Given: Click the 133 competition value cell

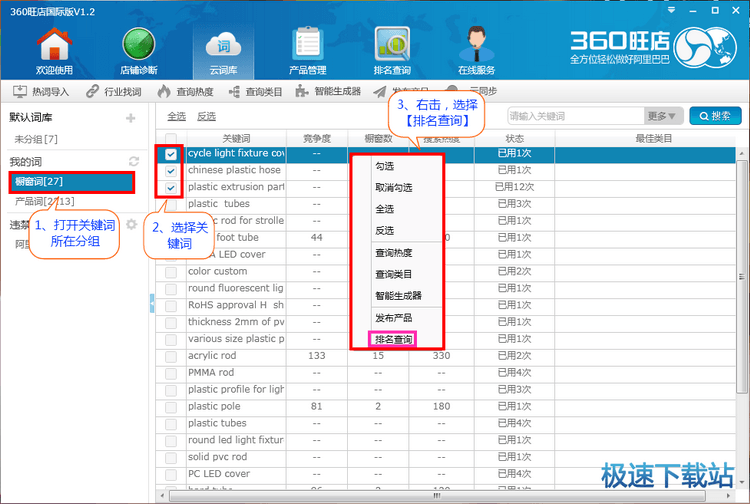Looking at the screenshot, I should (x=317, y=356).
